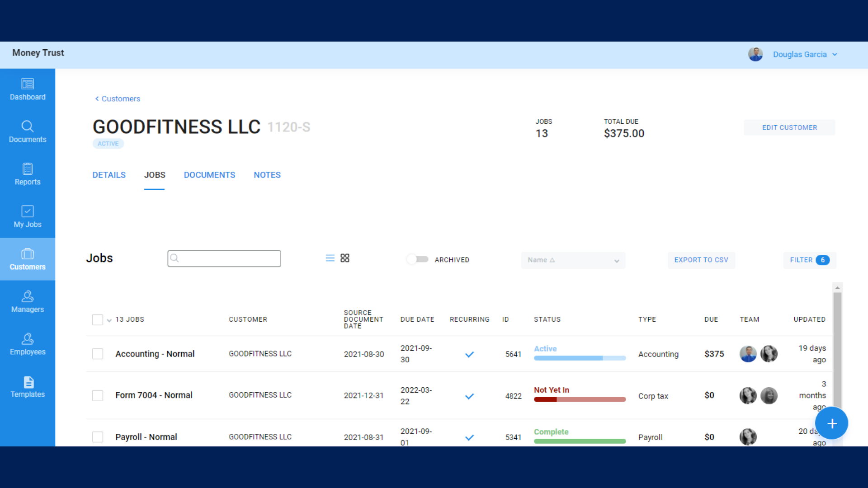Screen dimensions: 868x488
Task: Open the Name sort dropdown
Action: (573, 260)
